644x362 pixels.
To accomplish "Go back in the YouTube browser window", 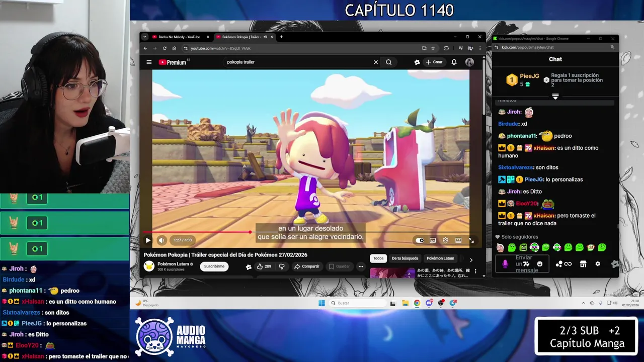I will tap(145, 48).
